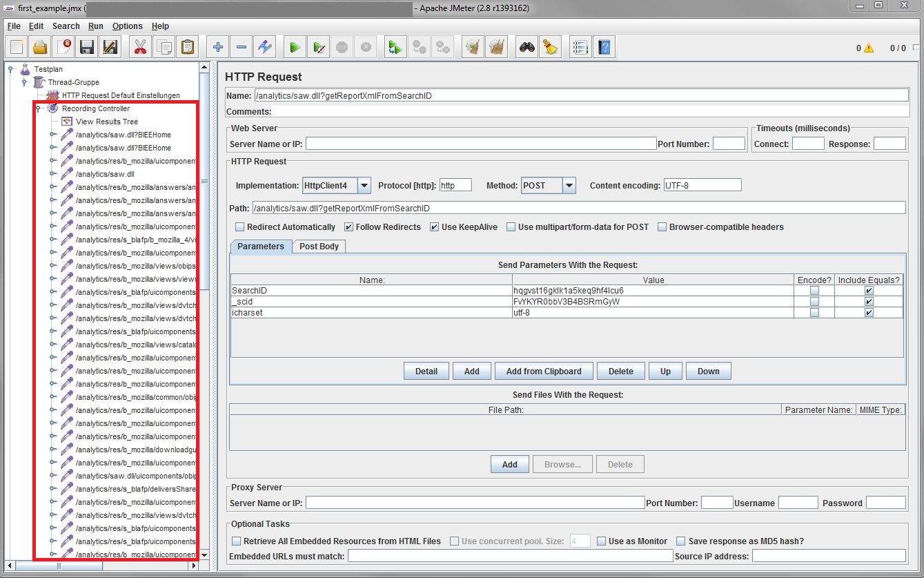The image size is (924, 578).
Task: Click the Detail button
Action: 426,371
